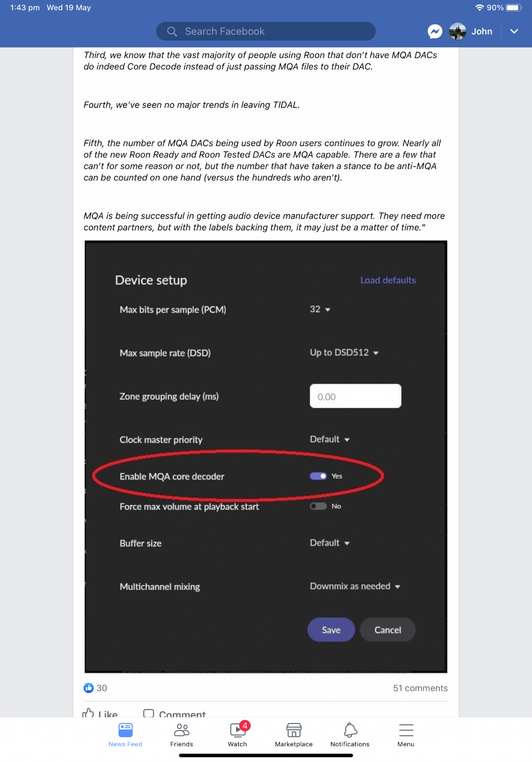The image size is (532, 762).
Task: Open the 51 comments link
Action: 420,688
